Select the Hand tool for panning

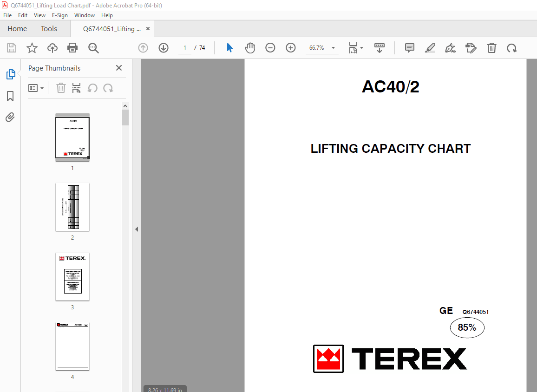[250, 48]
